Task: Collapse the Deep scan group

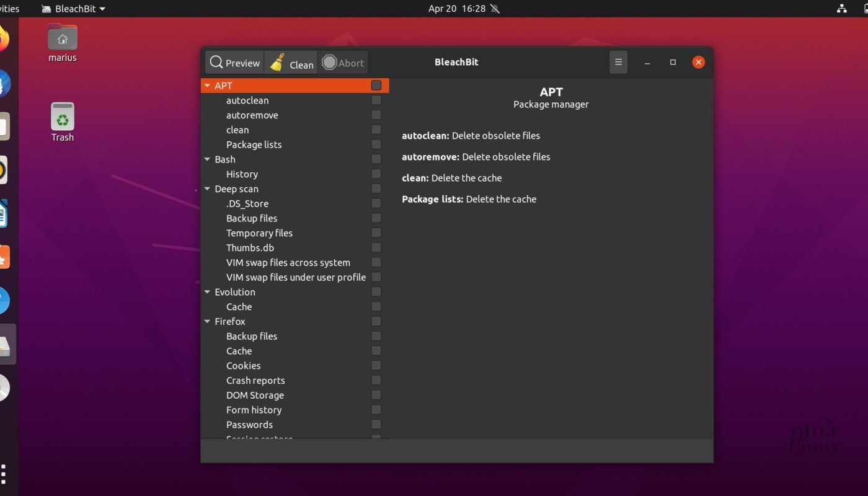Action: click(207, 189)
